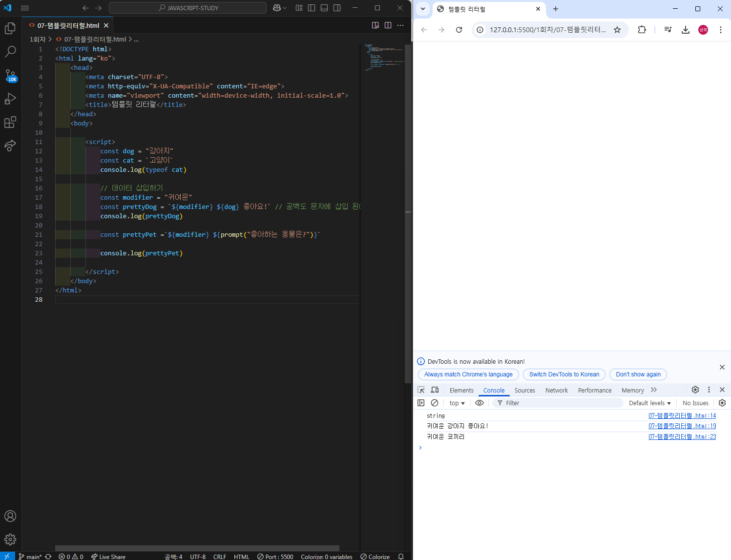Click Always match Chrome's language
The image size is (731, 560).
point(468,374)
